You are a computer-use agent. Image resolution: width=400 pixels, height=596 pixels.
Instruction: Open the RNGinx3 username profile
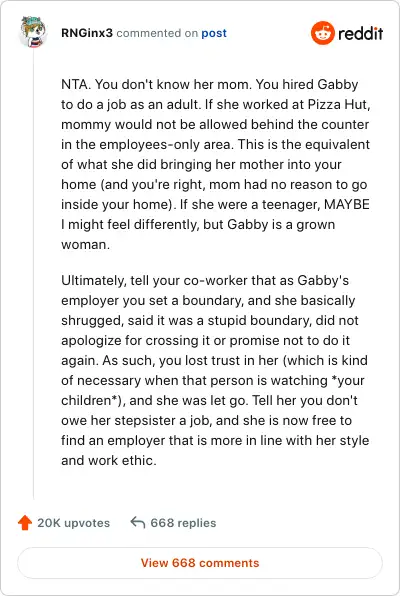pos(87,33)
